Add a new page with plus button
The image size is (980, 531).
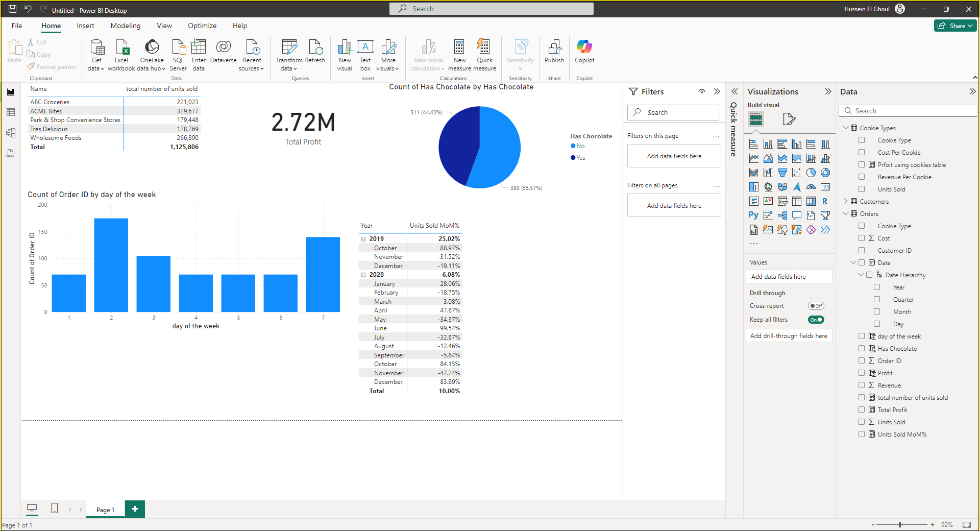(x=135, y=509)
